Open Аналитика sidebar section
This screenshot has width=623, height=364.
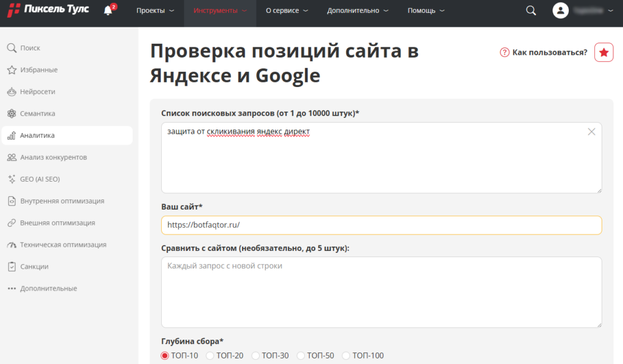(67, 136)
